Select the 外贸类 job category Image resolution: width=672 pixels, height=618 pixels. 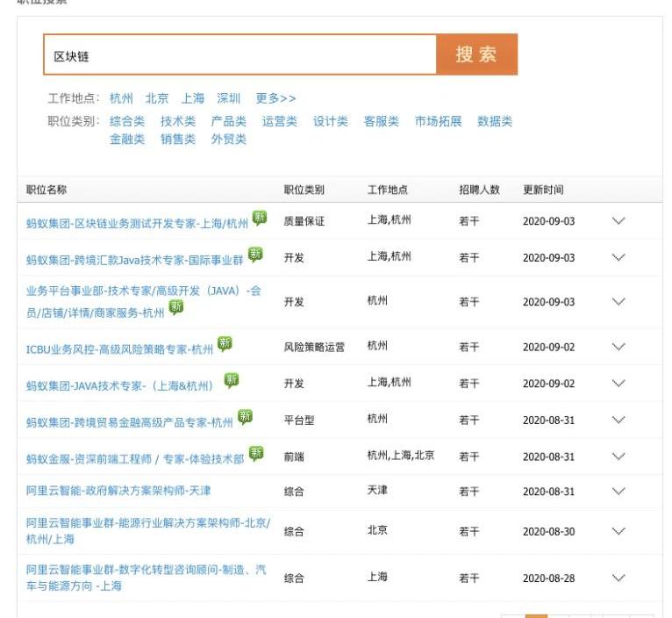coord(228,139)
